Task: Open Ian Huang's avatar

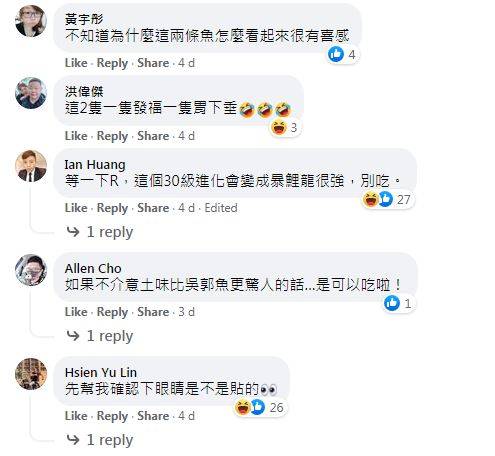Action: (x=31, y=166)
